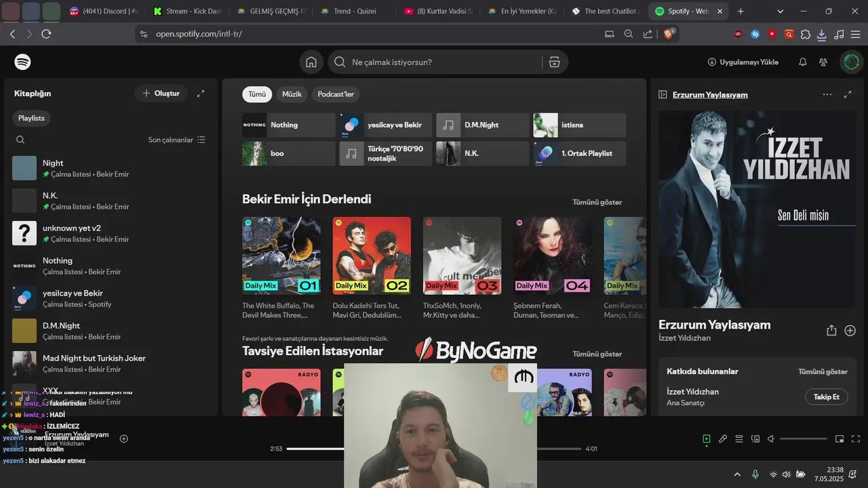Open Daily Mix 02 card
Screen dimensions: 868x488
(372, 268)
